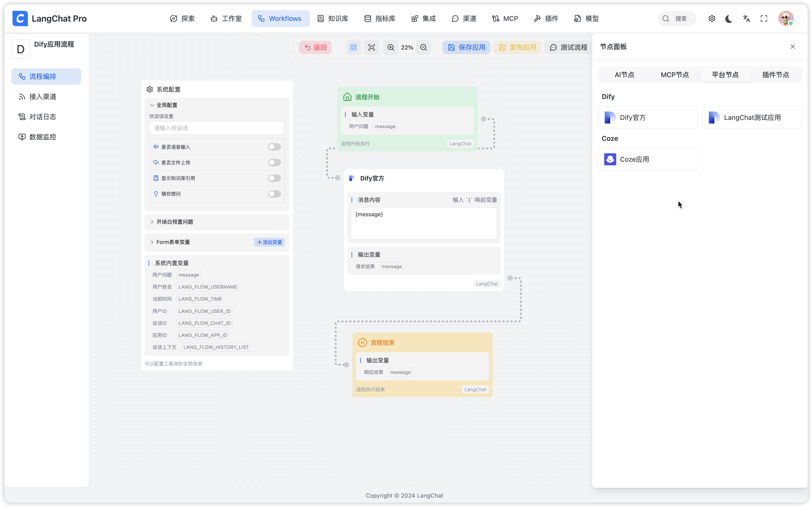Click the 请输入欢迎语 input field
812x507 pixels.
(217, 128)
